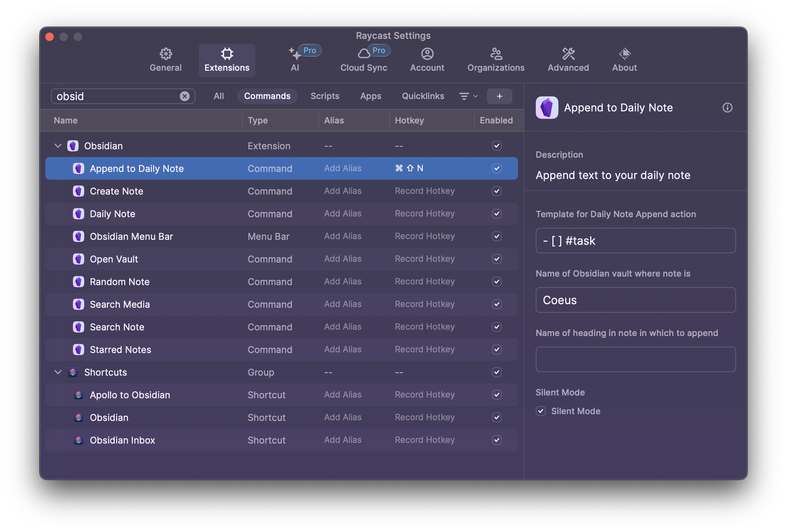Click the Shortcuts group icon
Image resolution: width=787 pixels, height=532 pixels.
(73, 372)
